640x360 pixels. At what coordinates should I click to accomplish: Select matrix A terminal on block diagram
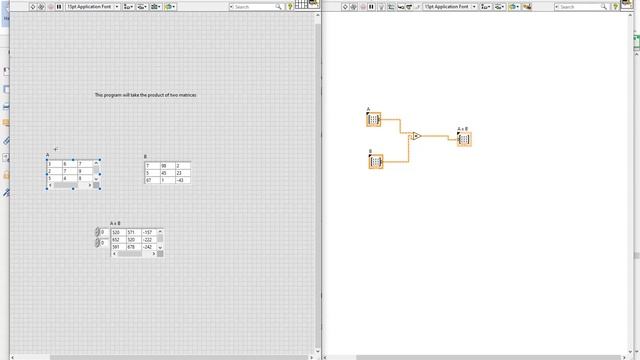373,120
